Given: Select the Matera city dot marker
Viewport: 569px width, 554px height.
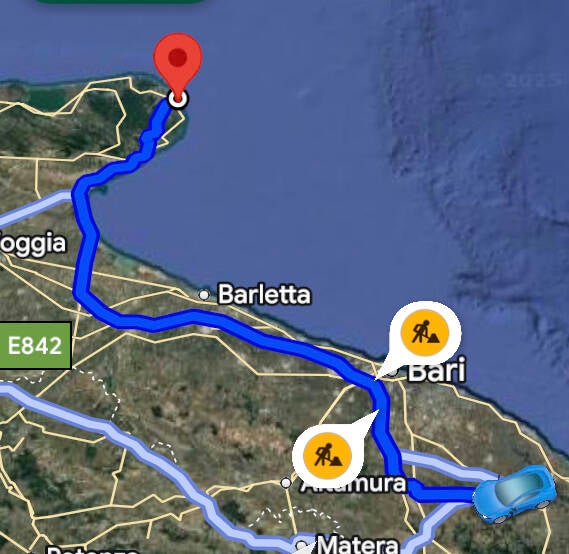Looking at the screenshot, I should click(x=301, y=545).
